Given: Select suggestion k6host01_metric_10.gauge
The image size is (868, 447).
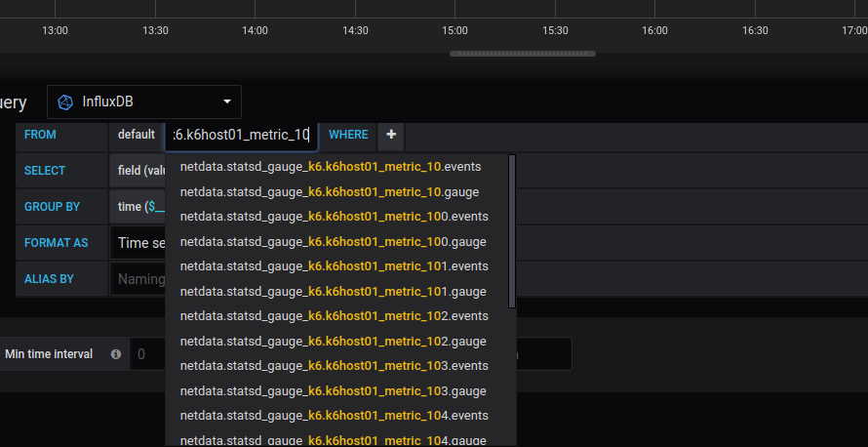Looking at the screenshot, I should pos(337,192).
